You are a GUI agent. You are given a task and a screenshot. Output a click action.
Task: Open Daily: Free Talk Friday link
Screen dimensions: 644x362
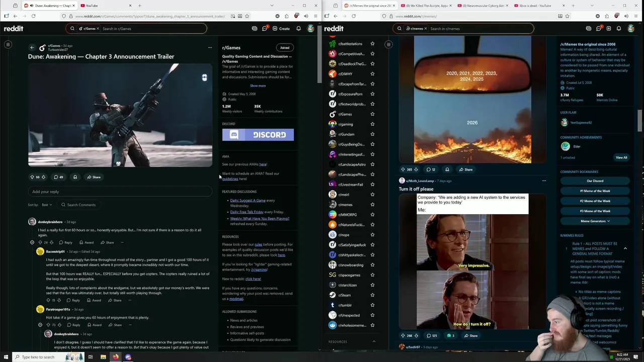[247, 212]
